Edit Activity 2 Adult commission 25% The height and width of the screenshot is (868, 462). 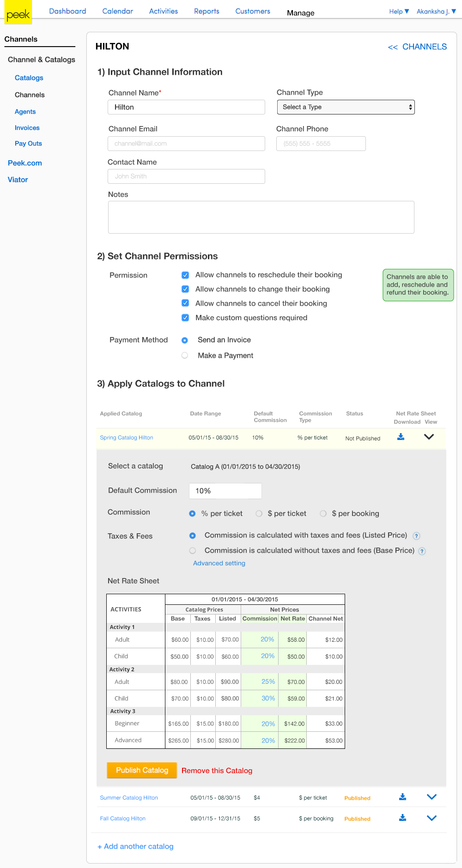[x=268, y=682]
